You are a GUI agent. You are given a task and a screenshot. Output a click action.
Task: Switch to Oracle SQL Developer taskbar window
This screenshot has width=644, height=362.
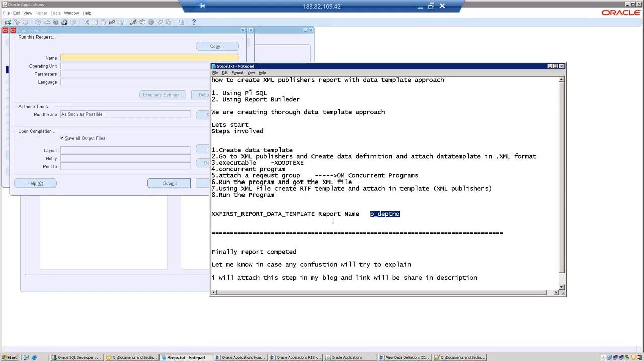click(x=77, y=358)
